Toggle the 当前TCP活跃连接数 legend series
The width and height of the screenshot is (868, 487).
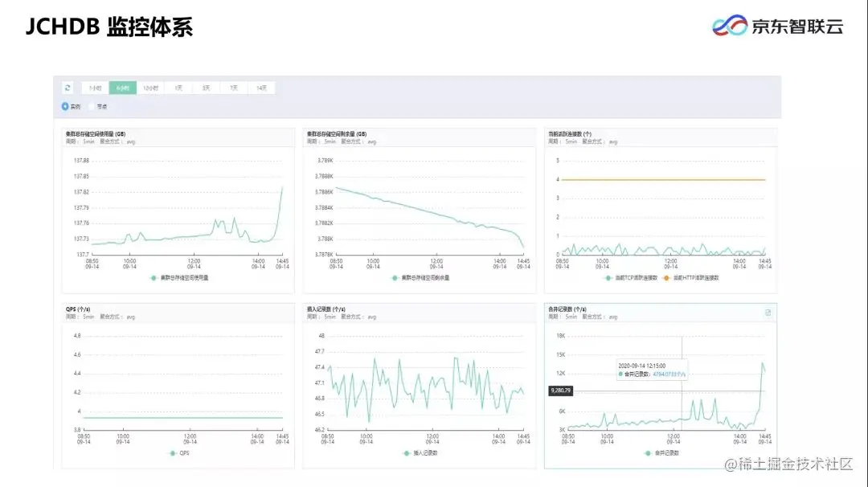pos(631,278)
